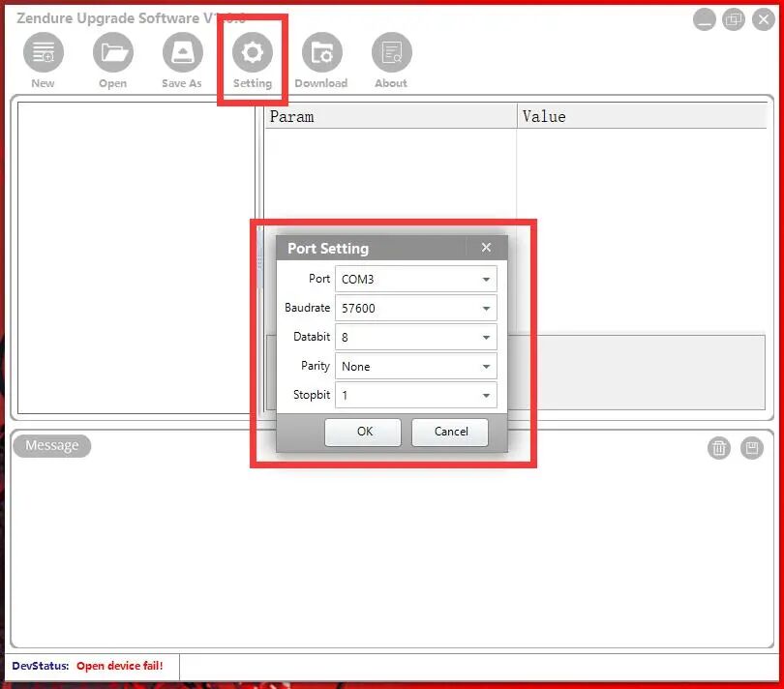Minimize the Zendure Upgrade Software window
The width and height of the screenshot is (784, 689).
tap(705, 19)
